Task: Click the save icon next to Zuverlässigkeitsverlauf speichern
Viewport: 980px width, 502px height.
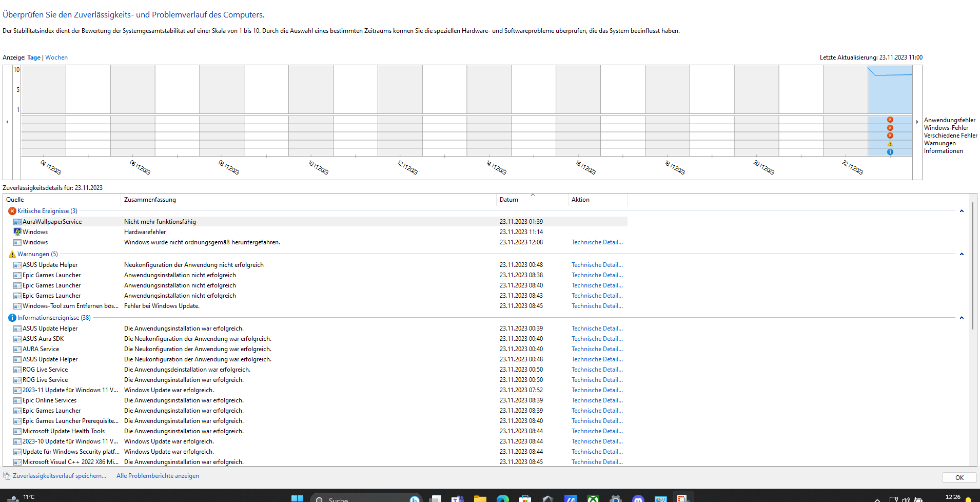Action: pyautogui.click(x=7, y=476)
